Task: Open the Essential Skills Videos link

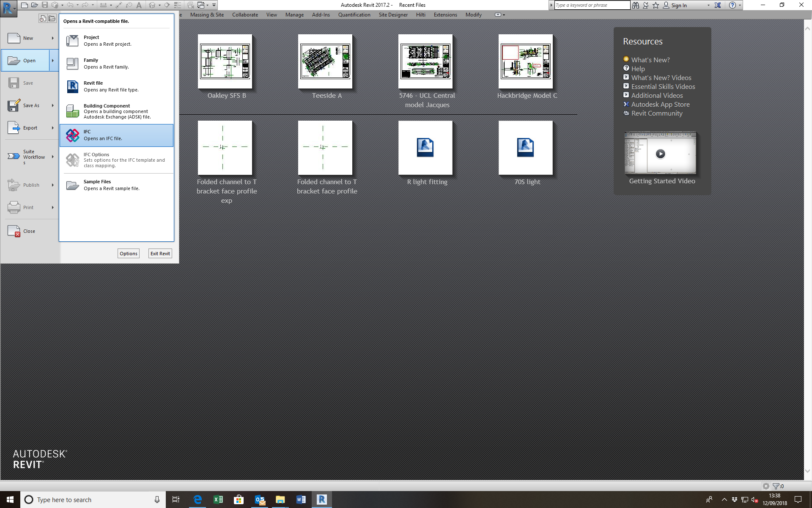Action: [663, 86]
